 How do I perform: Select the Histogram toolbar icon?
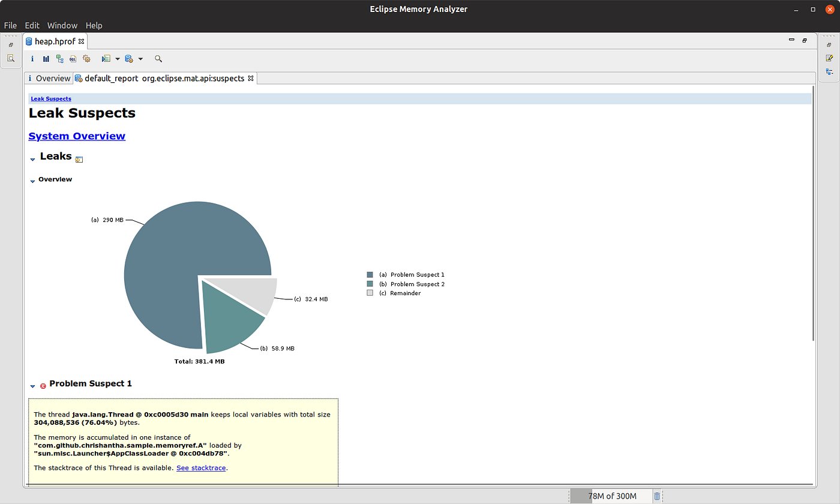coord(46,58)
